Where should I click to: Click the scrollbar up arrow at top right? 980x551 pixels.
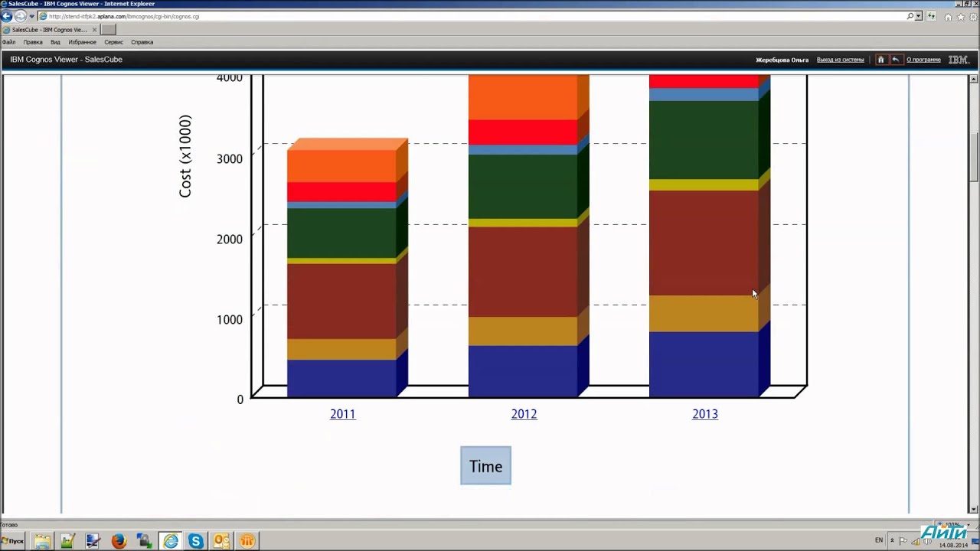point(974,79)
